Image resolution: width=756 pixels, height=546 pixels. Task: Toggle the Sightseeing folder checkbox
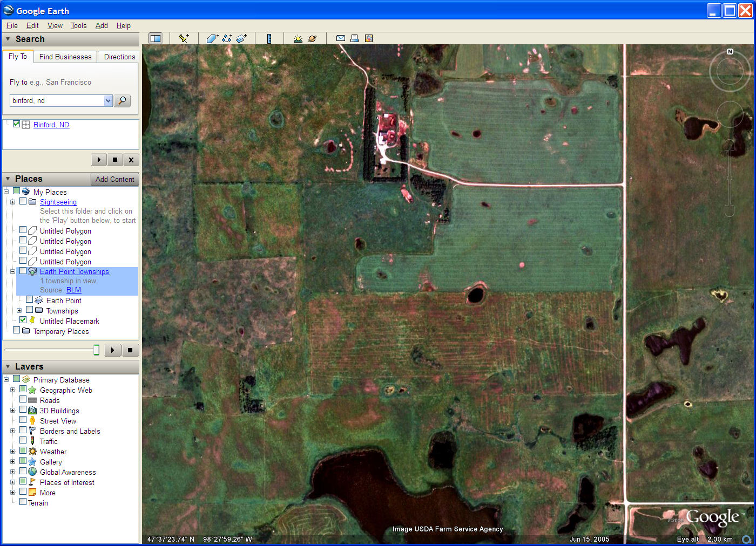(x=23, y=201)
